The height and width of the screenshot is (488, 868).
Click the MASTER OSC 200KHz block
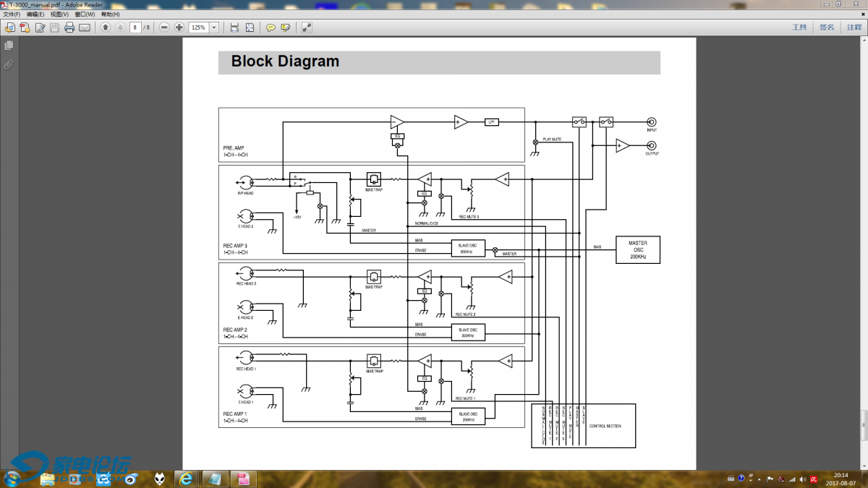click(637, 250)
